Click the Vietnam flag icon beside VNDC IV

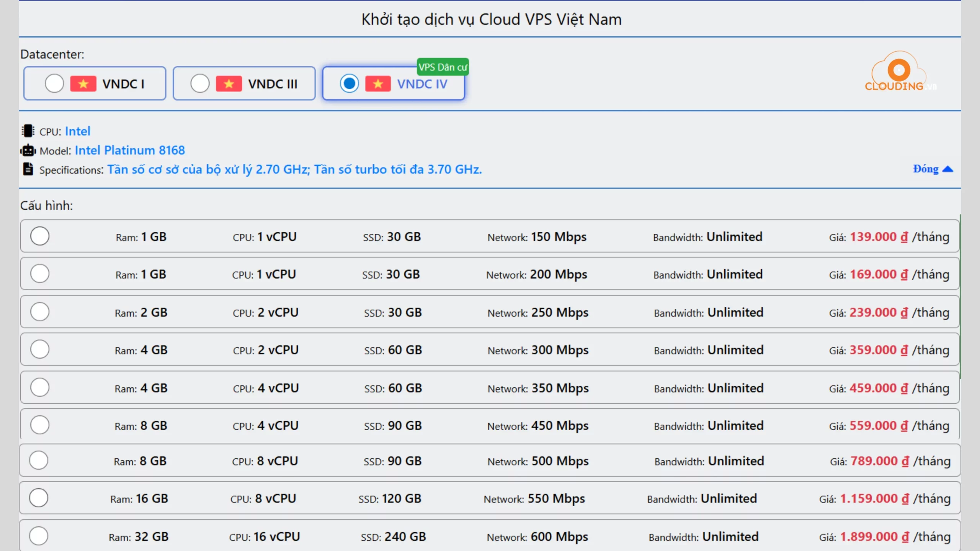tap(378, 84)
